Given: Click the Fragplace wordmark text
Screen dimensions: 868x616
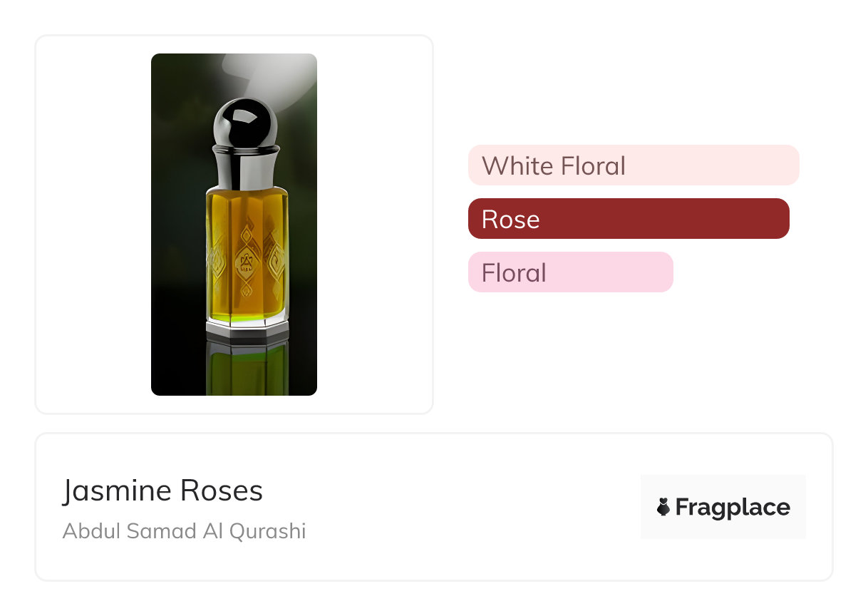Looking at the screenshot, I should [x=733, y=508].
